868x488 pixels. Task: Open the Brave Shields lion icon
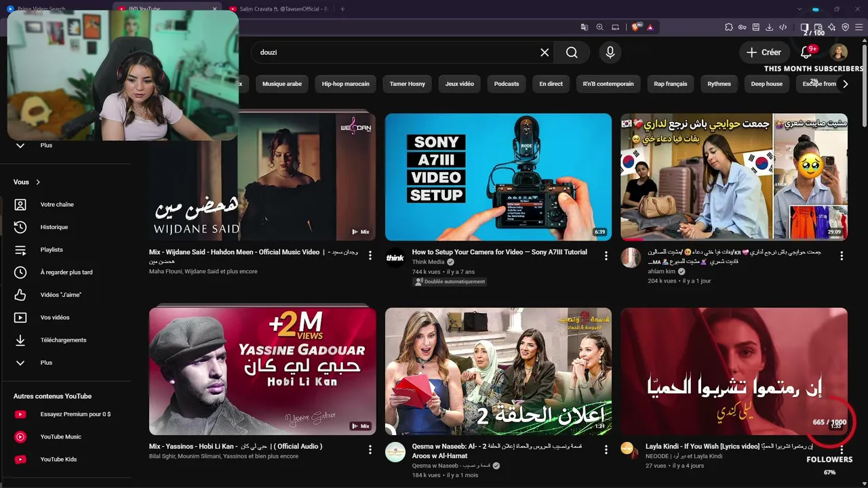[635, 27]
